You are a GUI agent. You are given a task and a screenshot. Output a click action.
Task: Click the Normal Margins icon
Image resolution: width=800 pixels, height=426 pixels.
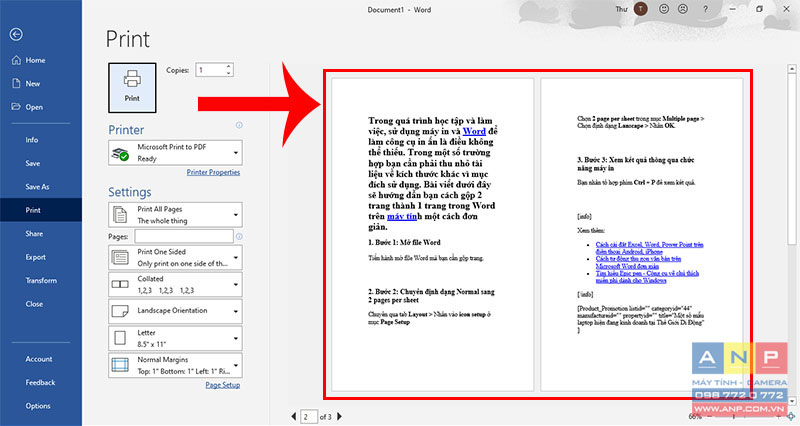pyautogui.click(x=120, y=365)
